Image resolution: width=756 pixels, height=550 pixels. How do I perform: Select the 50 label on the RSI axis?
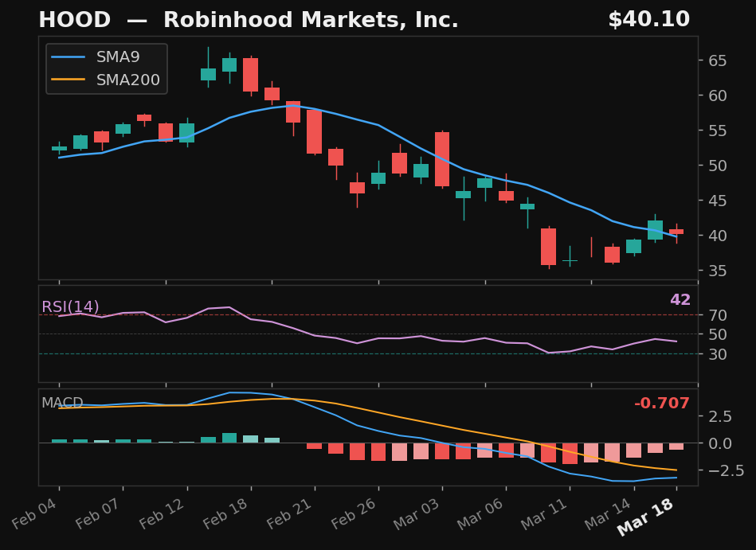click(718, 334)
